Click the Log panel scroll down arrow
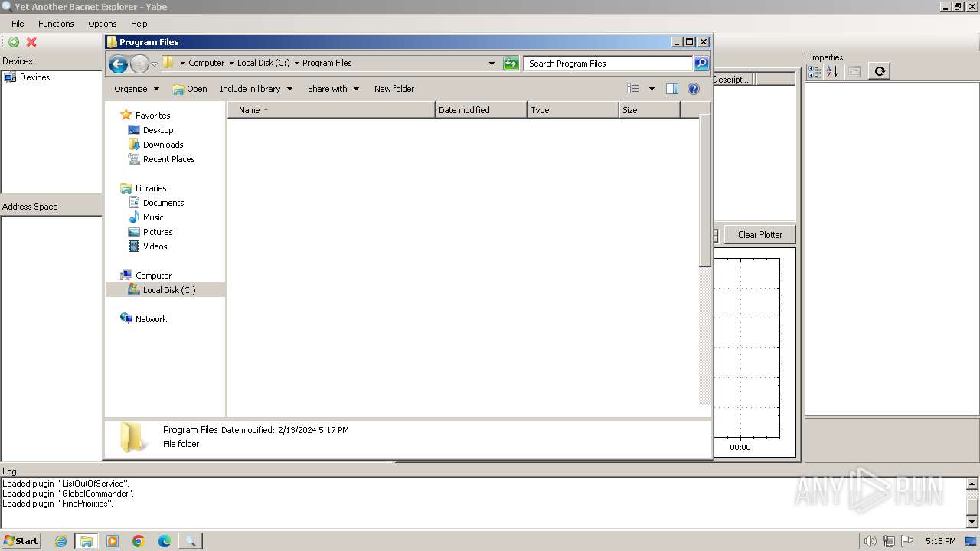 pyautogui.click(x=972, y=522)
